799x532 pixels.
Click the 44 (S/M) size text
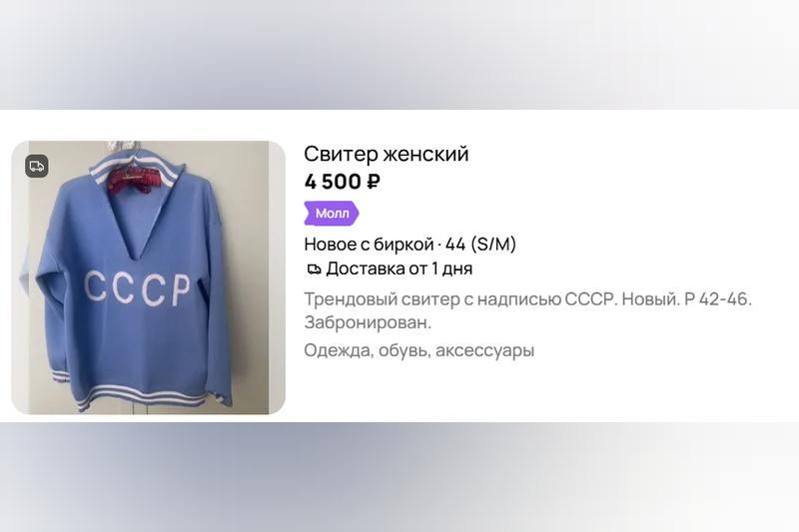[x=480, y=245]
